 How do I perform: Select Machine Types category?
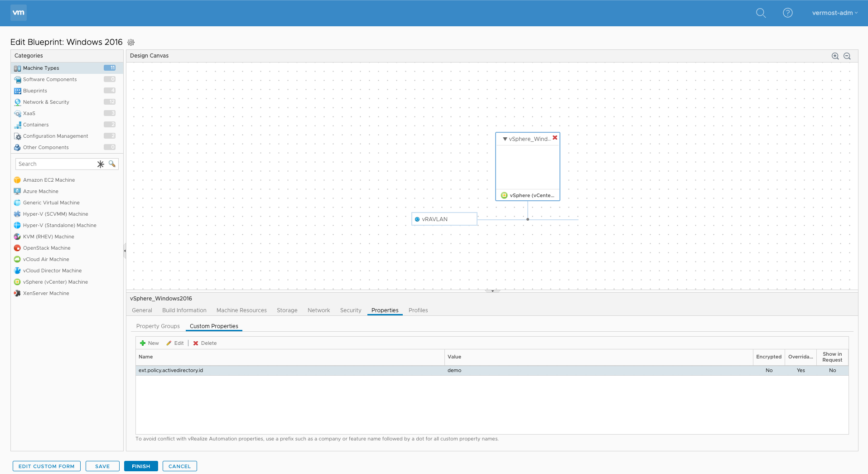pyautogui.click(x=67, y=68)
